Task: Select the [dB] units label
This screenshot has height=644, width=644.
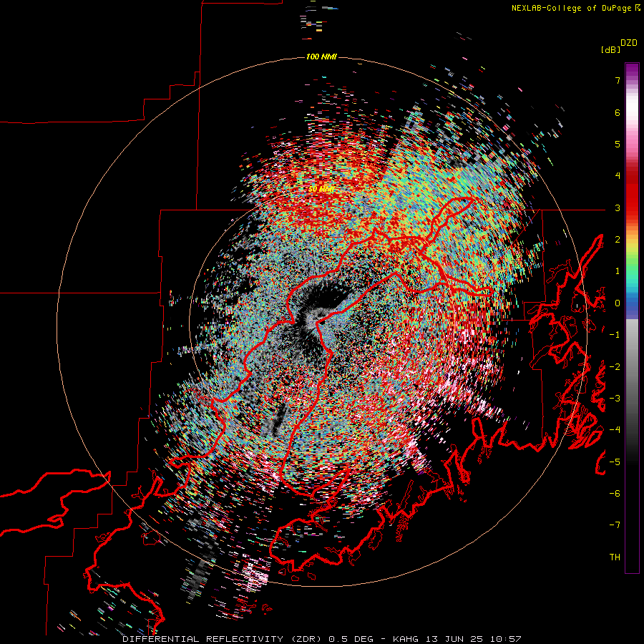Action: click(610, 49)
